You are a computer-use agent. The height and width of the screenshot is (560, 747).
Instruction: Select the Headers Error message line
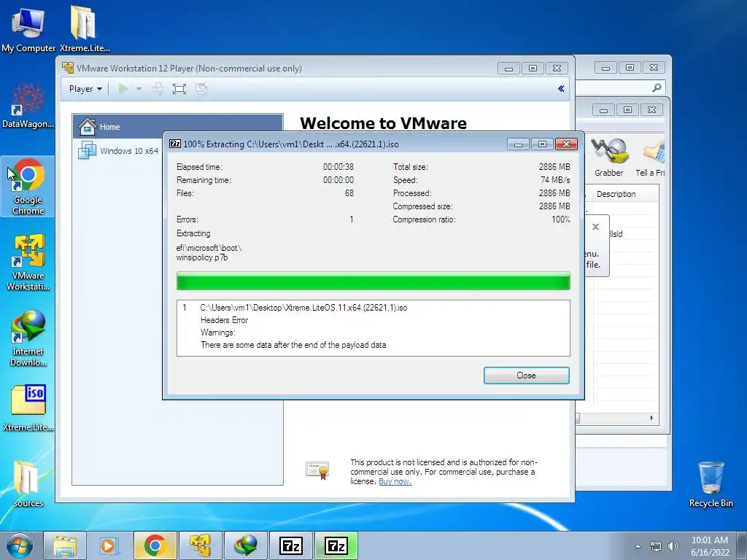[224, 320]
